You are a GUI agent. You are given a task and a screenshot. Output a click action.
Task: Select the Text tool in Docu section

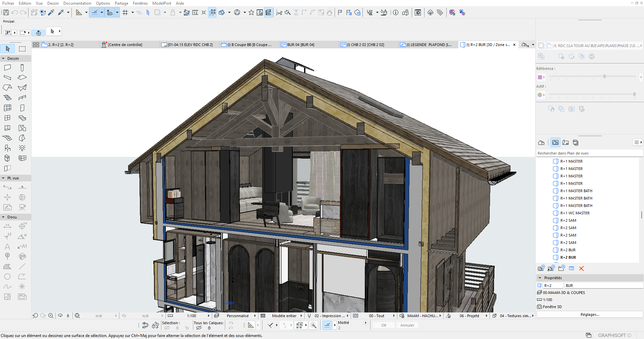click(x=7, y=247)
